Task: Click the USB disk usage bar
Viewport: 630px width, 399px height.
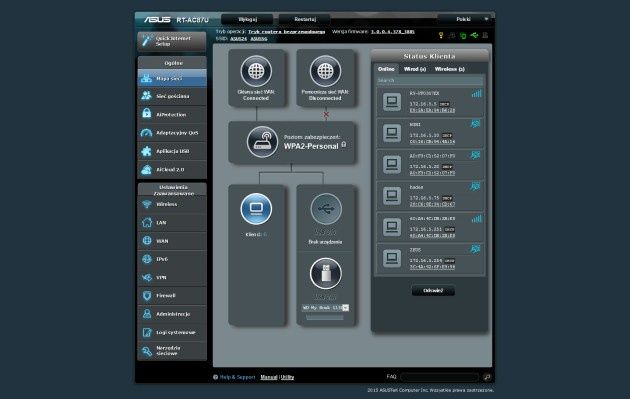Action: (325, 317)
